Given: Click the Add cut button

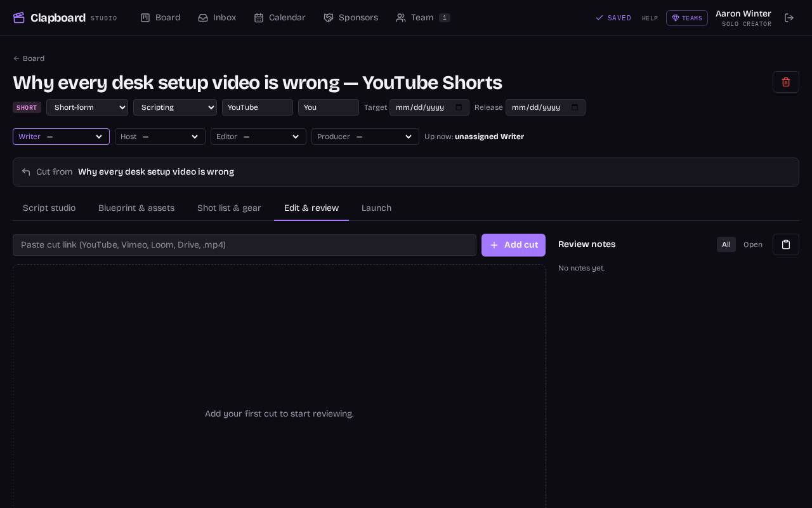Looking at the screenshot, I should (513, 245).
